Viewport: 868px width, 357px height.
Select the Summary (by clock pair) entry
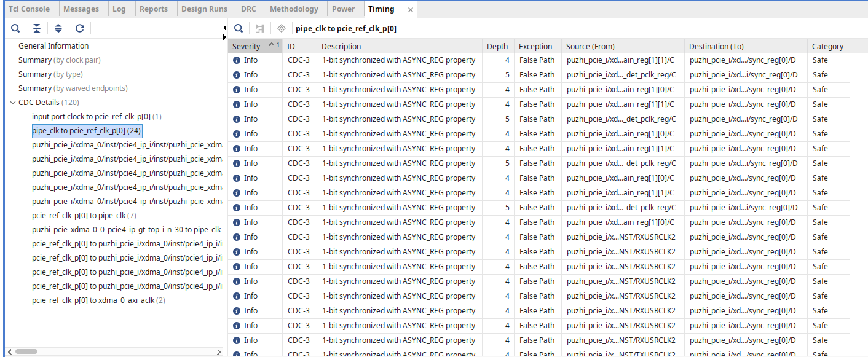click(60, 60)
